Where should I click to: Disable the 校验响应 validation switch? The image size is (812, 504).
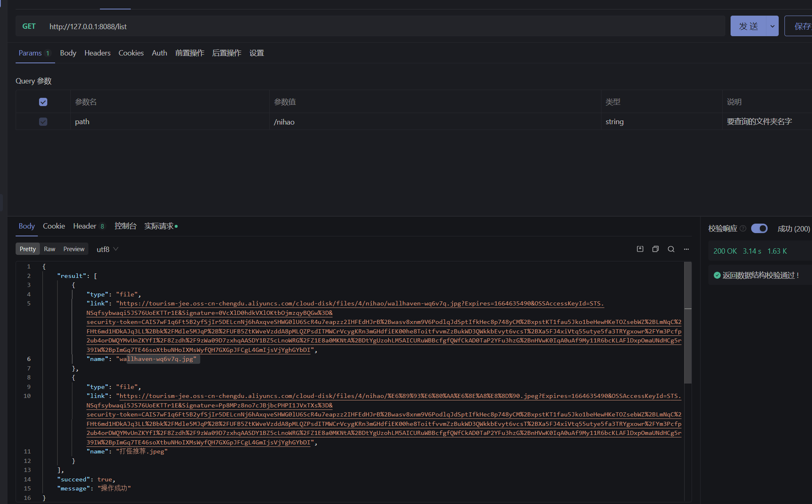(x=759, y=229)
